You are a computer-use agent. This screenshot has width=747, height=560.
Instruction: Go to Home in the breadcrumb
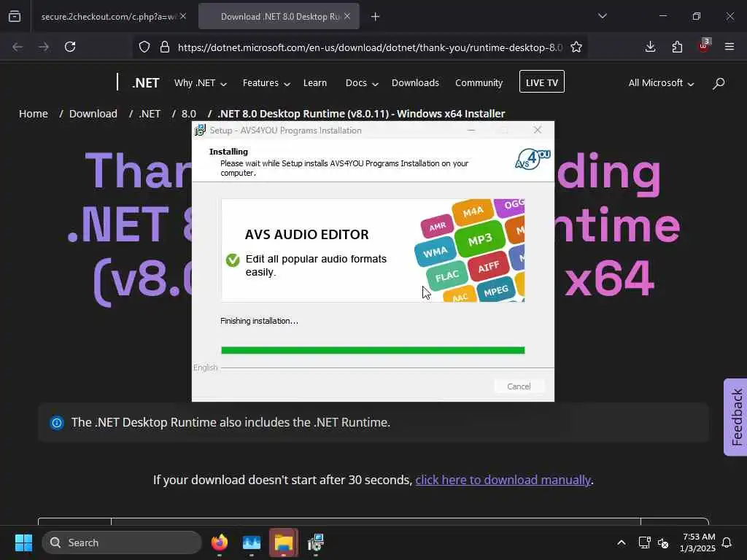(34, 114)
